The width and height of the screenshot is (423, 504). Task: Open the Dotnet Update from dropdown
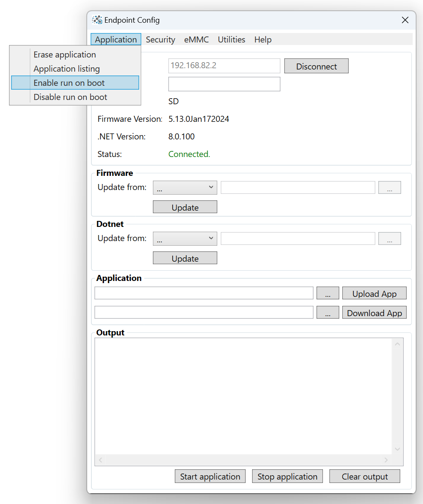[x=185, y=238]
